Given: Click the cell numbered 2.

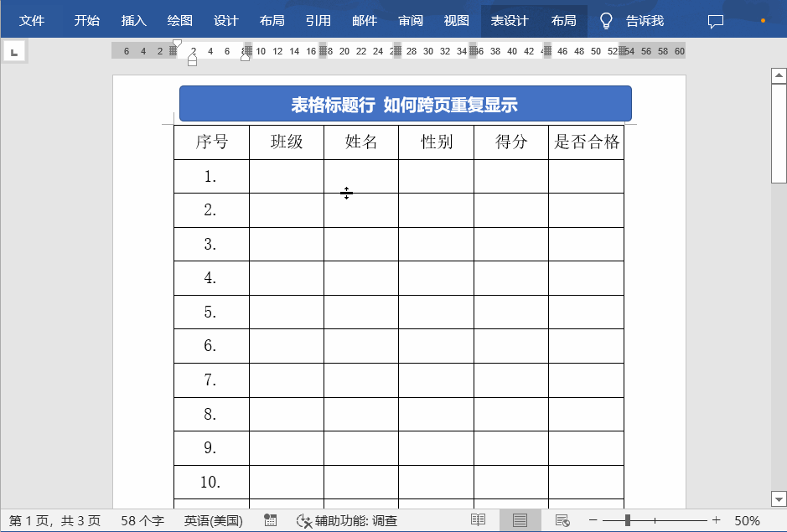Looking at the screenshot, I should (211, 210).
